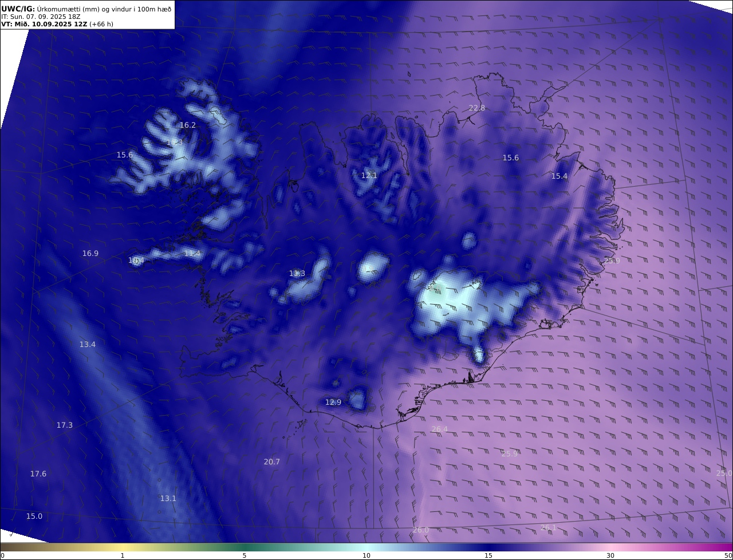Click the 50 label on the color scale

[x=728, y=555]
